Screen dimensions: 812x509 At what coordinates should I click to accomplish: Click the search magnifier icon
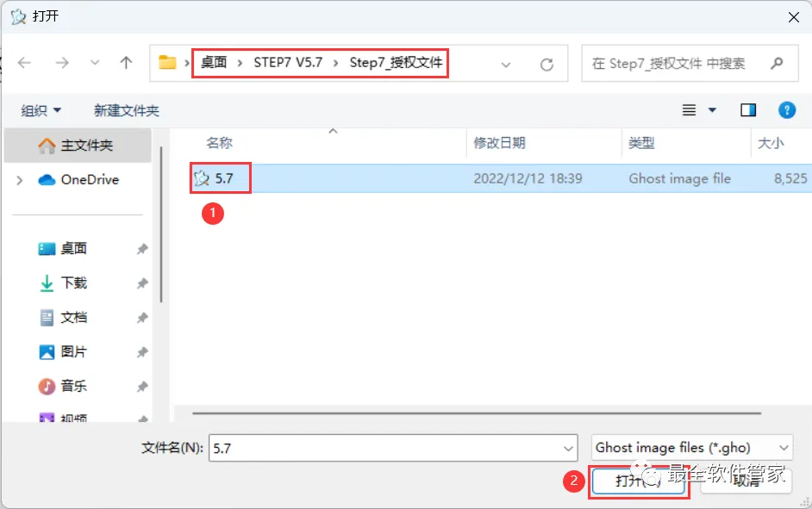(x=777, y=64)
